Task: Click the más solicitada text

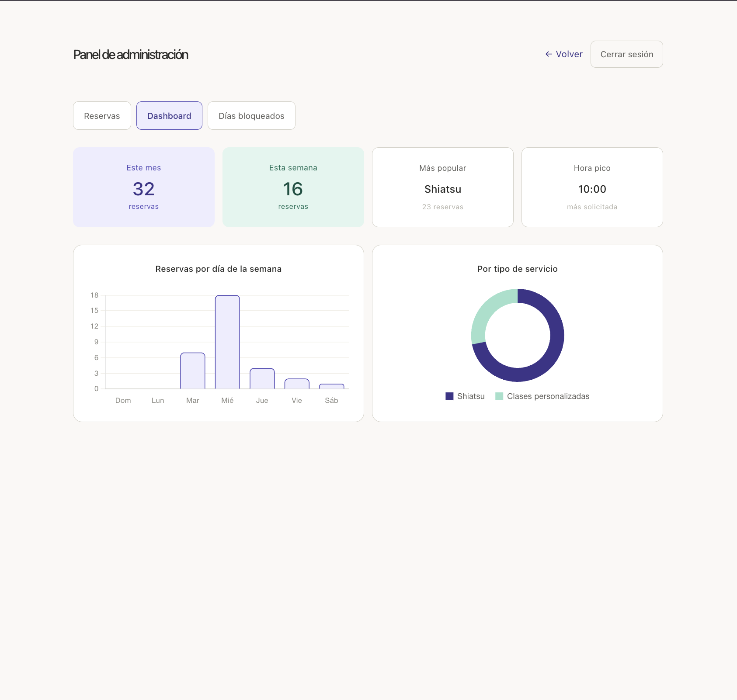Action: click(592, 207)
